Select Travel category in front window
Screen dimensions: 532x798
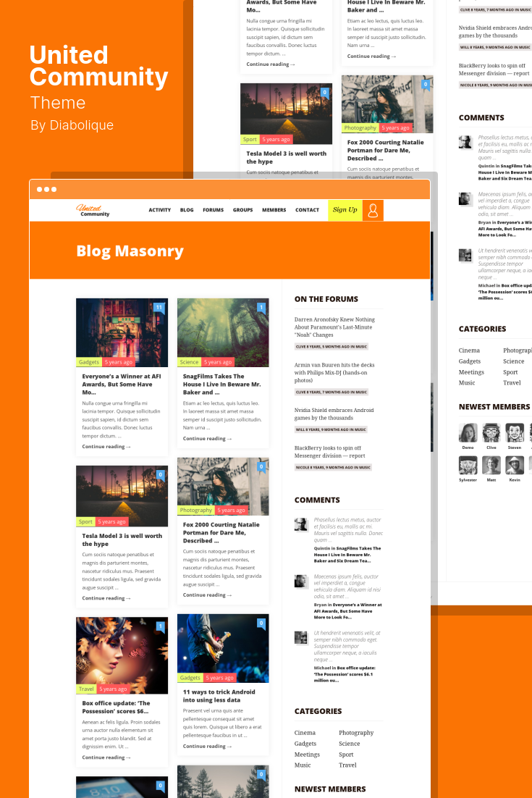point(348,765)
